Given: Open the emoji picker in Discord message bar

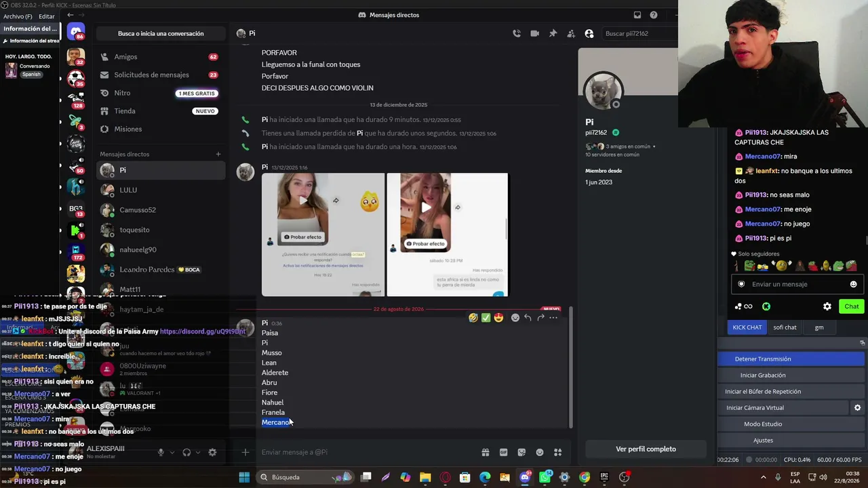Looking at the screenshot, I should (540, 452).
